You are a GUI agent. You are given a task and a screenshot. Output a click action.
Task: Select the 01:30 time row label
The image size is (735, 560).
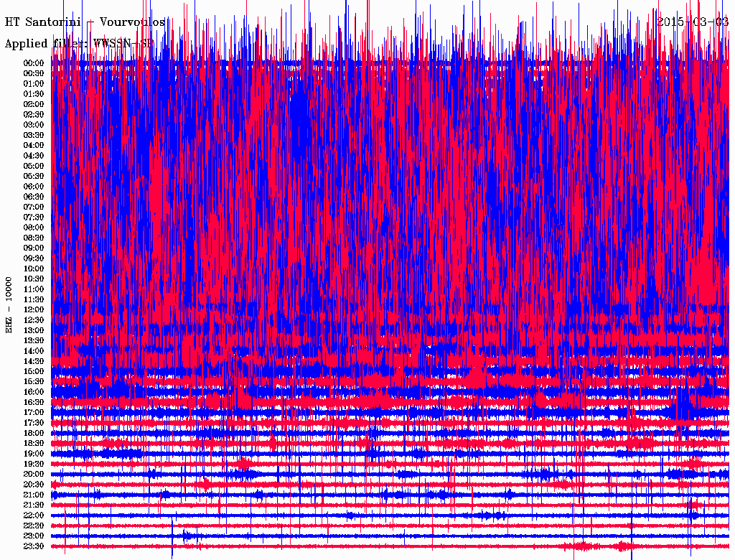pyautogui.click(x=34, y=94)
